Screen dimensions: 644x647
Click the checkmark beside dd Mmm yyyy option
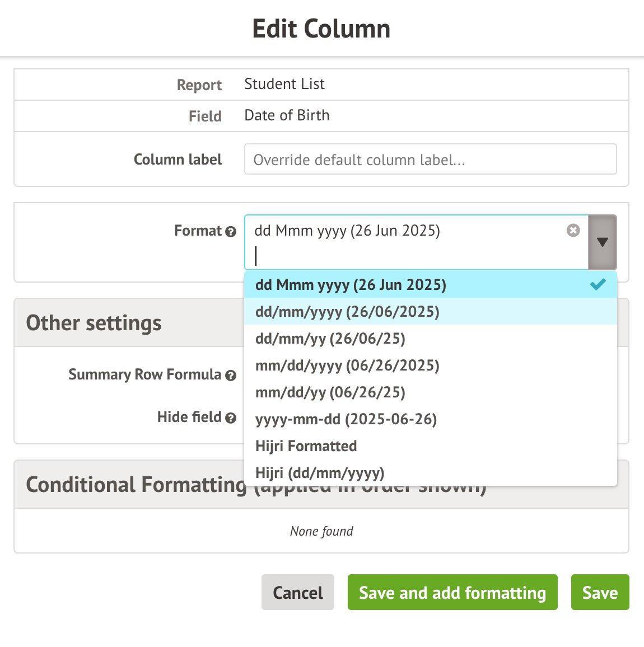[598, 284]
